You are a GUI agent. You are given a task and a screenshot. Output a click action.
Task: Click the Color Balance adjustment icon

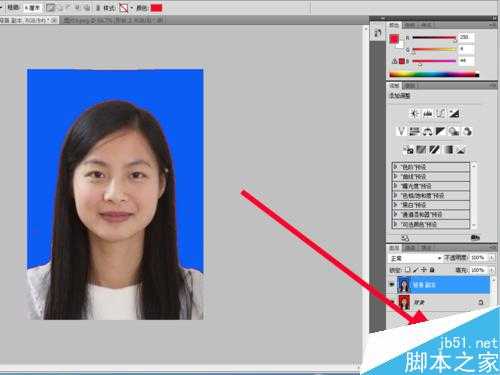tap(428, 131)
